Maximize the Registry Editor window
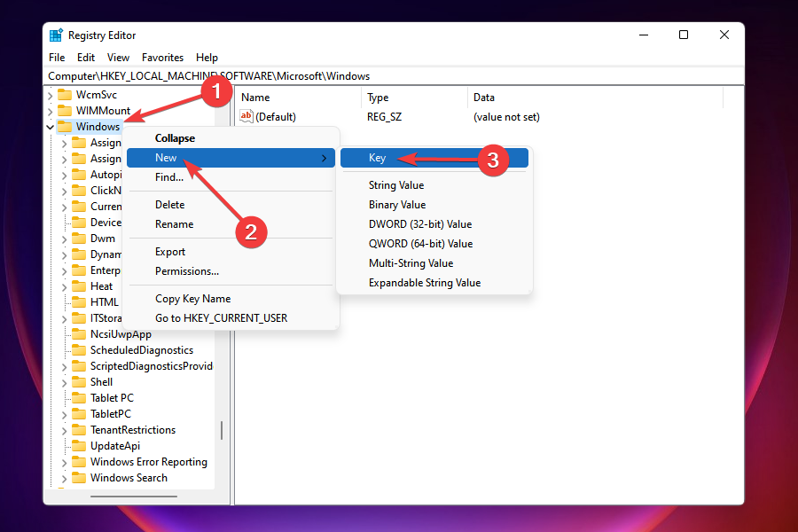 pyautogui.click(x=684, y=35)
